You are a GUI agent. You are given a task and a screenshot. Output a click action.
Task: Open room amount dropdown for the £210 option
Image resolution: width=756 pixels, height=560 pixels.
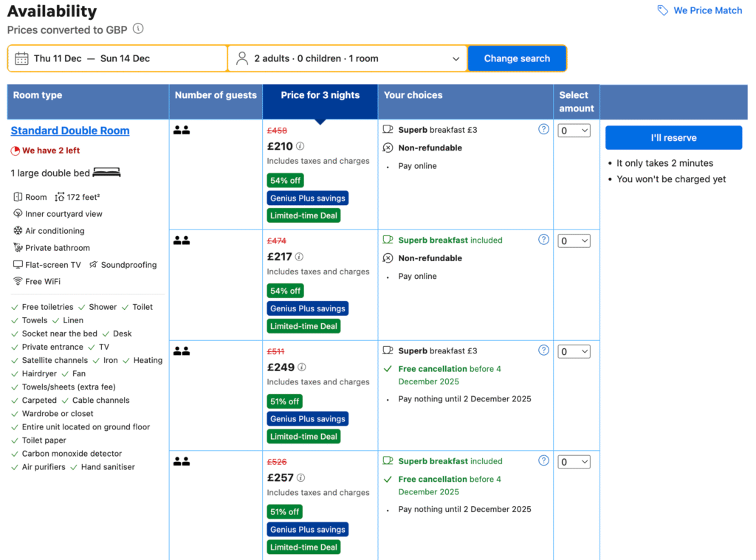[574, 131]
